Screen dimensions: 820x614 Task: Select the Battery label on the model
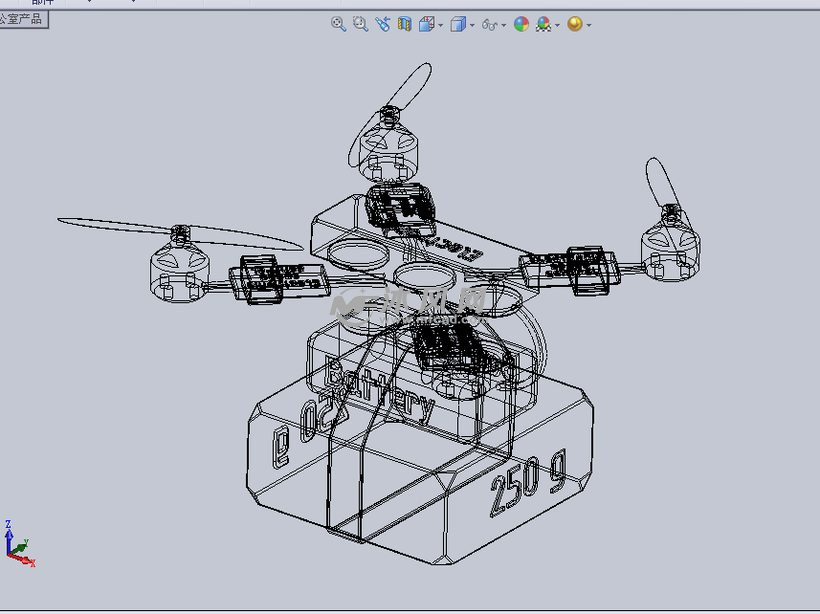(380, 391)
